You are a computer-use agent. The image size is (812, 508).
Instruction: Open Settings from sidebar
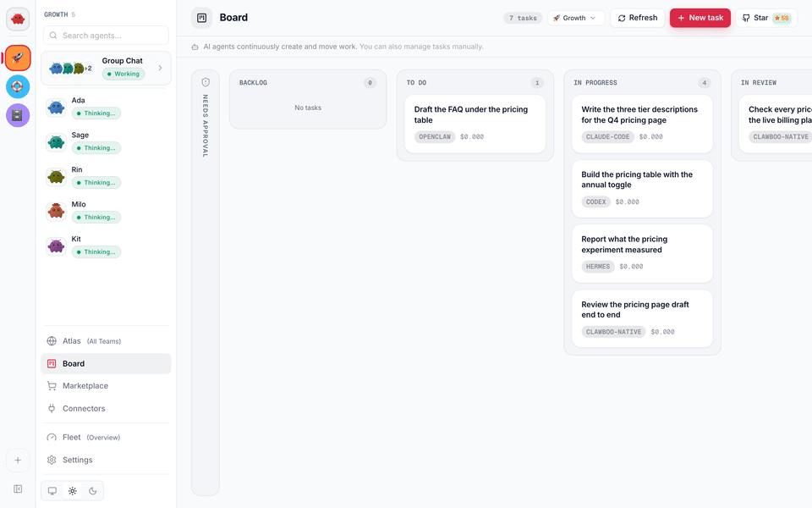[x=106, y=460]
